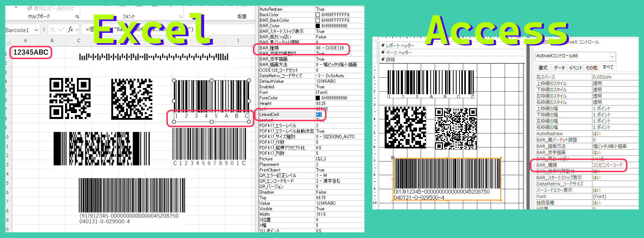Select the QR code in Excel sheet
This screenshot has width=644, height=238.
(x=70, y=98)
